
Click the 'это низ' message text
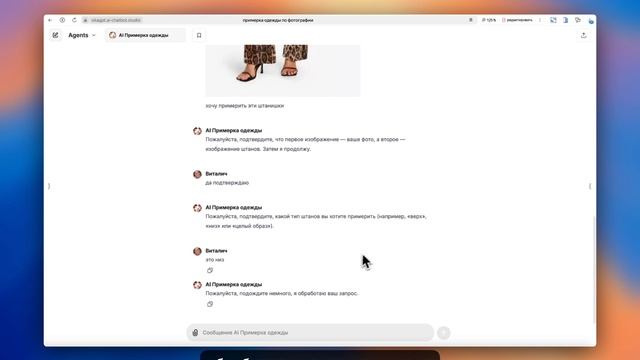[x=215, y=260]
